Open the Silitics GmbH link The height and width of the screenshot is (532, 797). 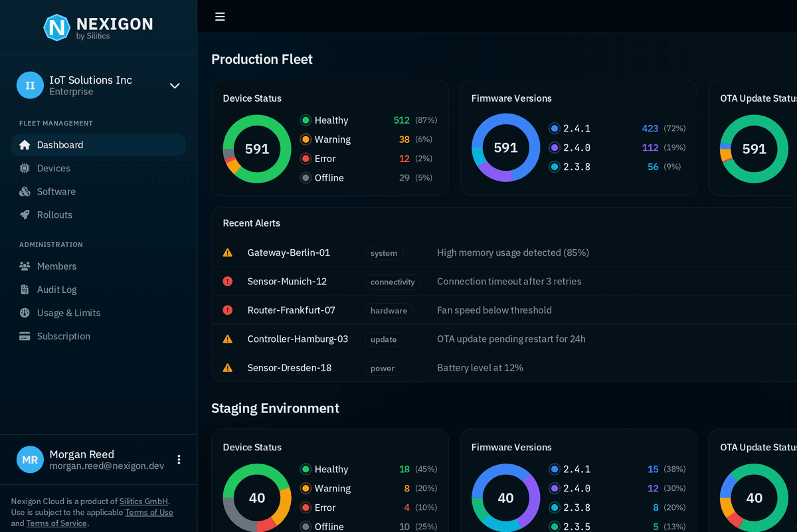143,501
